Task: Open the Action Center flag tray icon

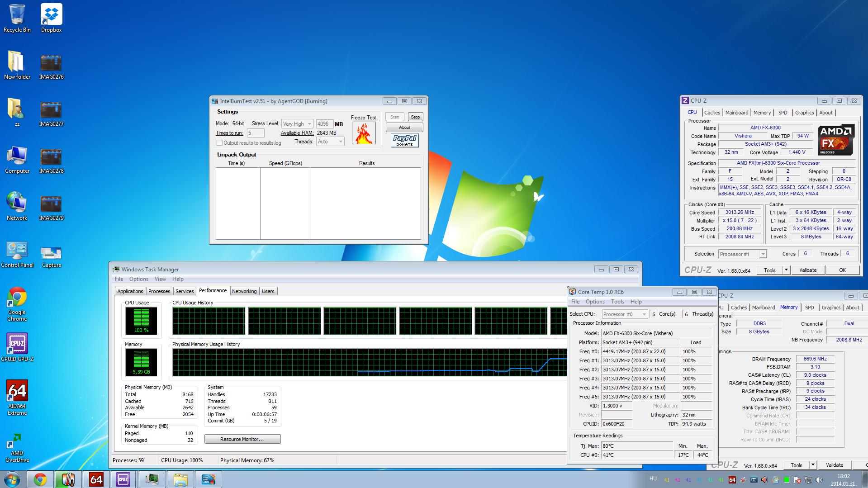Action: pyautogui.click(x=798, y=480)
